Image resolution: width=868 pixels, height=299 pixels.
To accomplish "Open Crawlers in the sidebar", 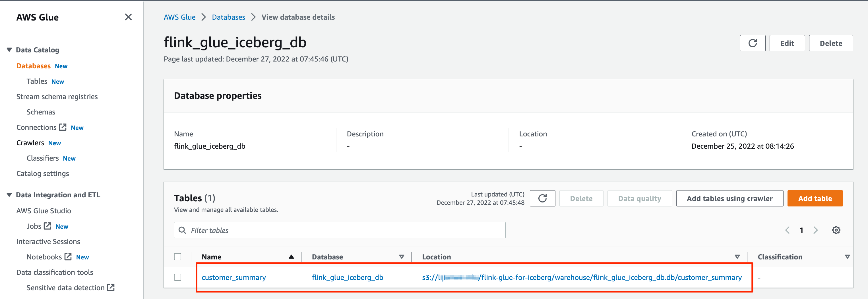I will 30,143.
